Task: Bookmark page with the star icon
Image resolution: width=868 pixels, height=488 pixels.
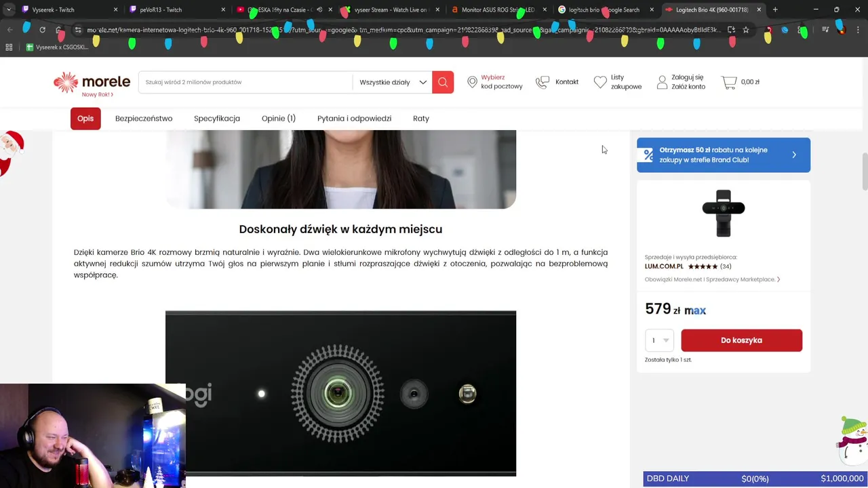Action: [746, 30]
